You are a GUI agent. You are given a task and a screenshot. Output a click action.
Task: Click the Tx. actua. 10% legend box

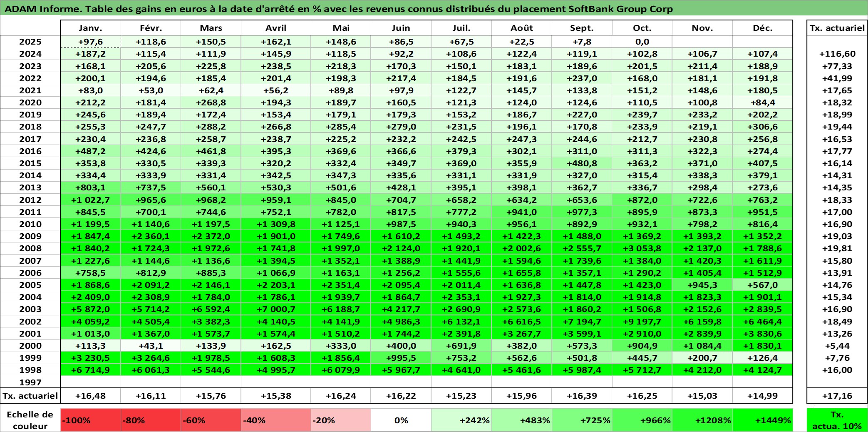tap(837, 420)
